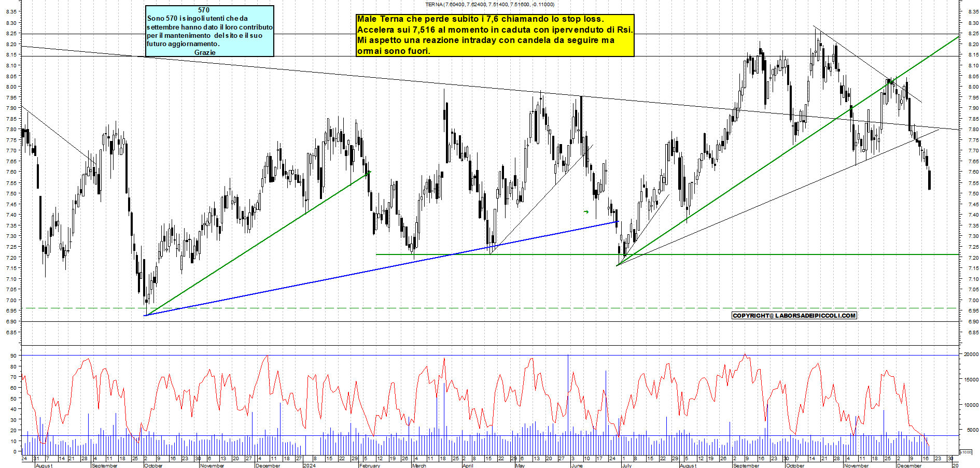The image size is (980, 468).
Task: Click the '2024' year label on the time axis
Action: pyautogui.click(x=309, y=465)
